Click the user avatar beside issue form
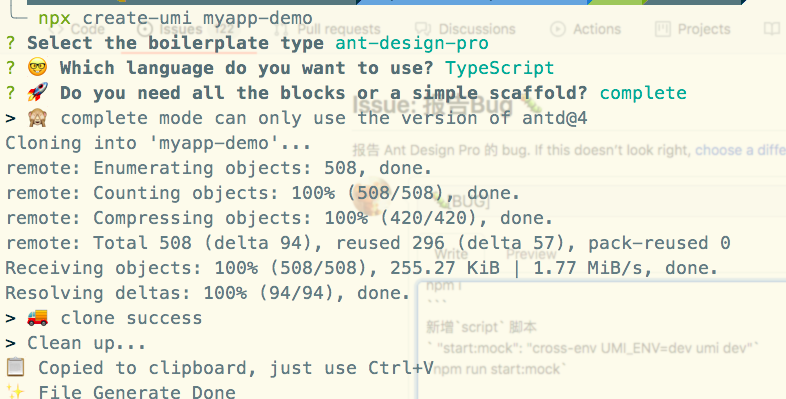Screen dimensions: 786x399 coord(371,197)
